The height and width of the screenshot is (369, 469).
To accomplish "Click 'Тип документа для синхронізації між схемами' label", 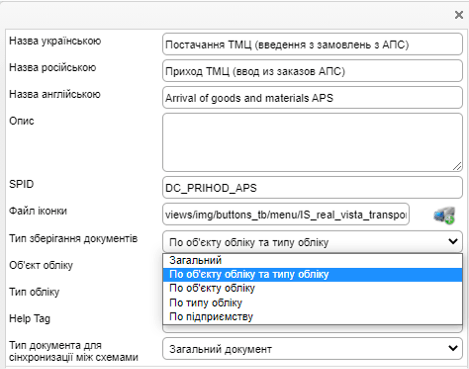I will [74, 351].
